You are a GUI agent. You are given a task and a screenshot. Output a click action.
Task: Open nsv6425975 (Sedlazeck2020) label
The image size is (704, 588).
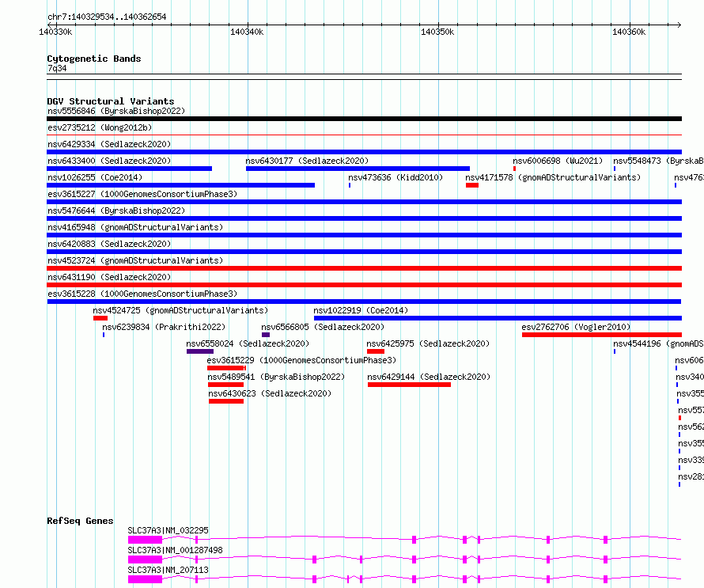[428, 343]
